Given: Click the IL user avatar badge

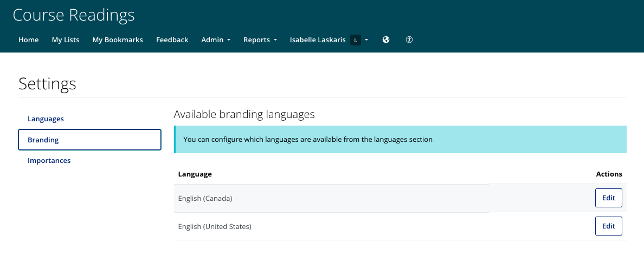Looking at the screenshot, I should [356, 40].
